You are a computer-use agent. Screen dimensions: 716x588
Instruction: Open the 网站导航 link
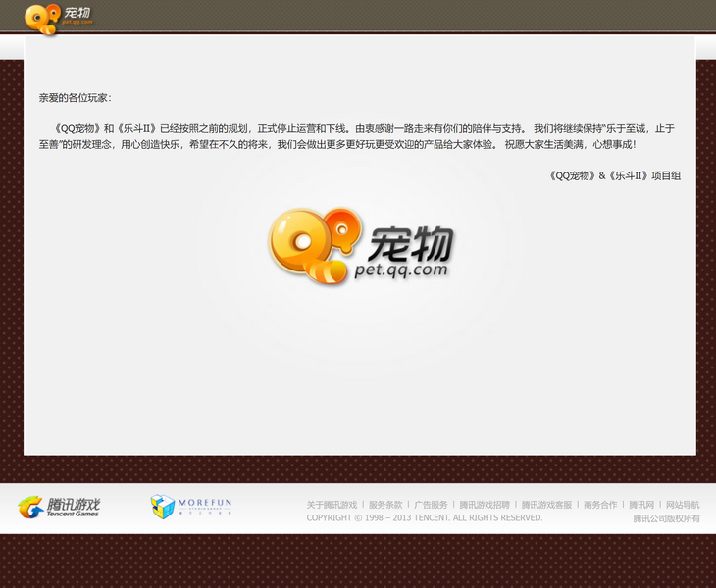pyautogui.click(x=680, y=505)
